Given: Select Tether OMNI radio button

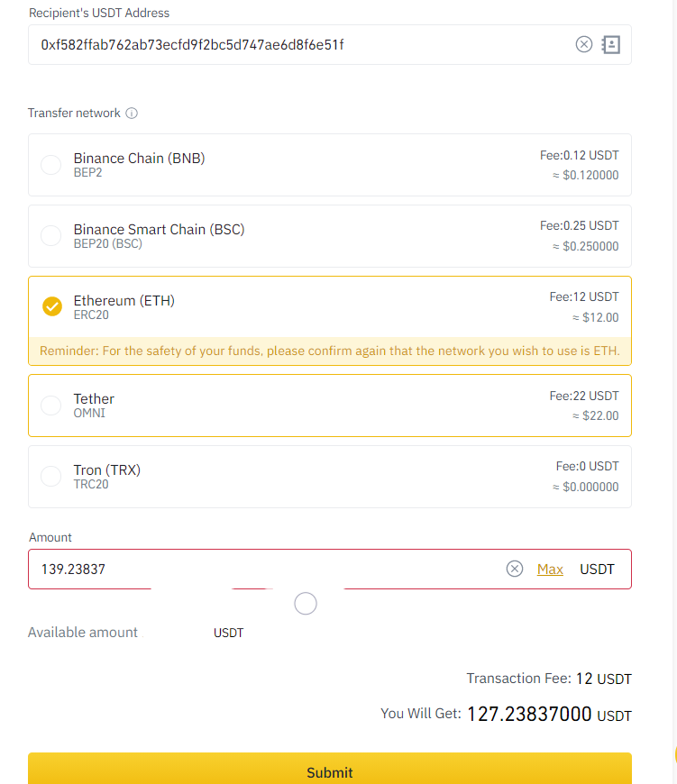Looking at the screenshot, I should 51,405.
